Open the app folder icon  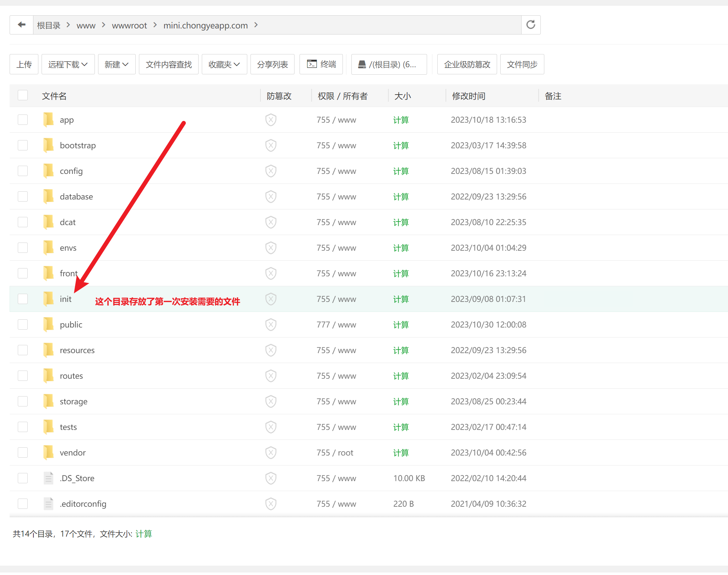pos(48,119)
